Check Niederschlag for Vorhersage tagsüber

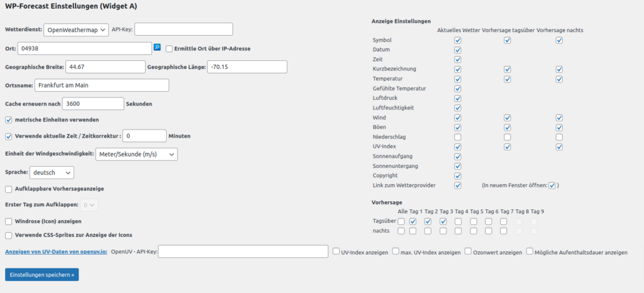pos(508,137)
